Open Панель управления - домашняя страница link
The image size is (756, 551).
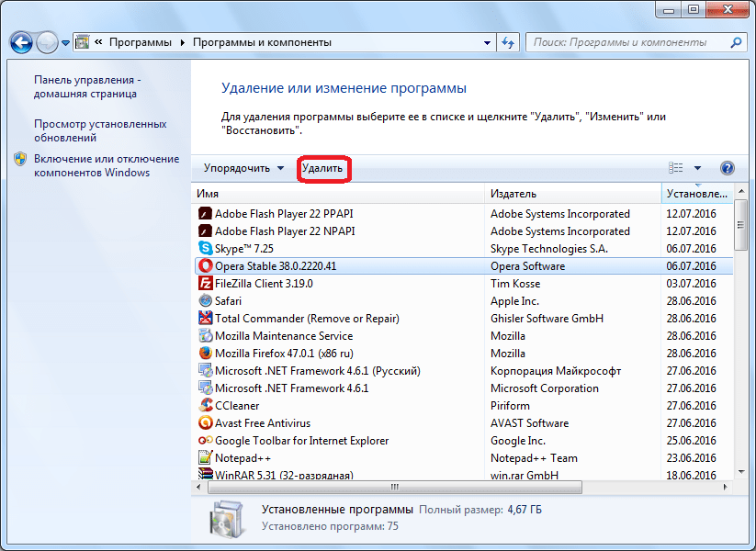pyautogui.click(x=86, y=86)
